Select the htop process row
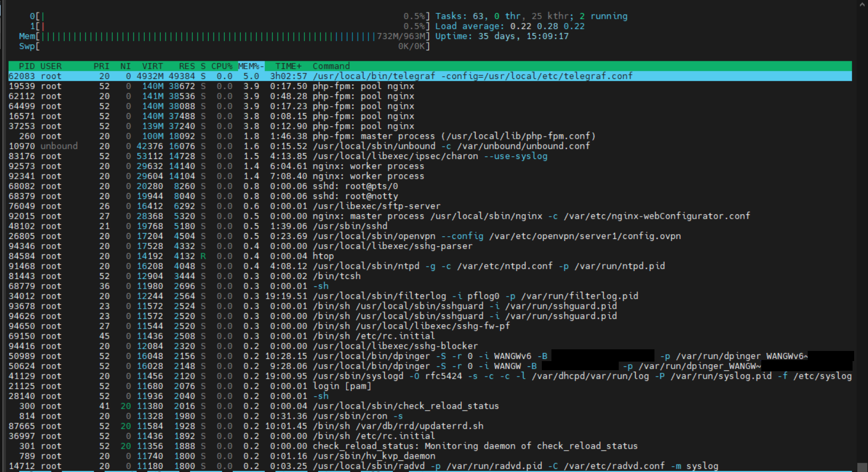This screenshot has height=472, width=868. pyautogui.click(x=430, y=256)
